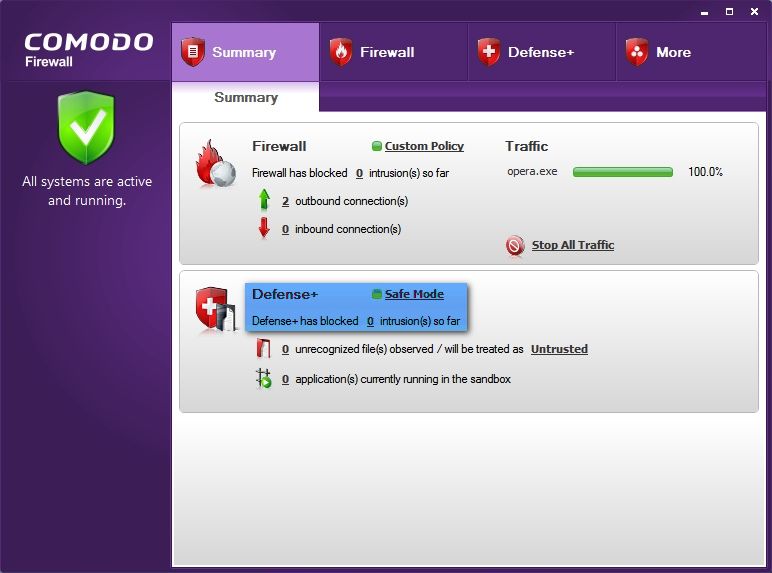Maximize the Comodo Firewall window
This screenshot has height=573, width=772.
click(x=730, y=11)
